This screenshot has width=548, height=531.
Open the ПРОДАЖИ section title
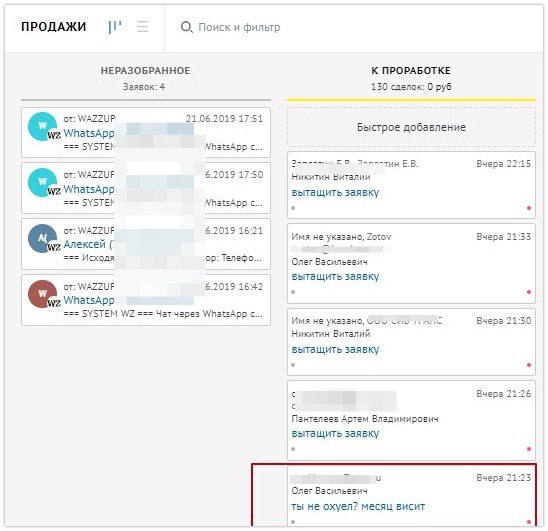(x=53, y=27)
